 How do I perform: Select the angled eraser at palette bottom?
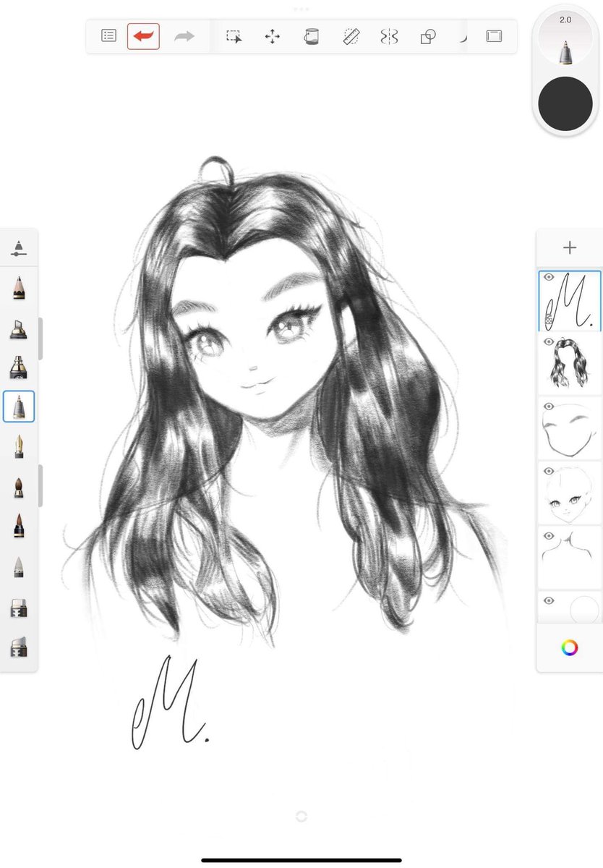tap(19, 646)
